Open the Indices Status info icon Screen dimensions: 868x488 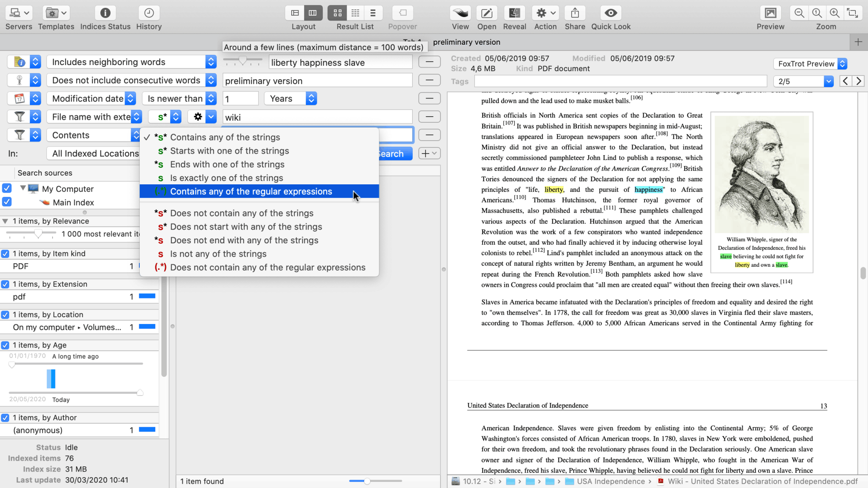(105, 13)
